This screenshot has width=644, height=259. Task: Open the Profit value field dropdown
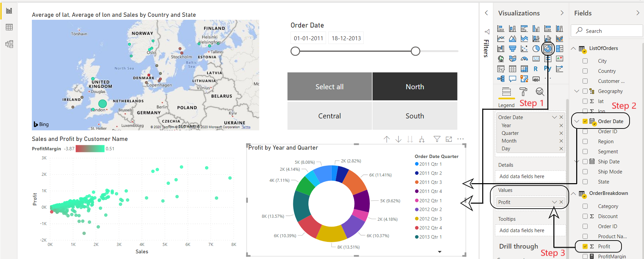(554, 202)
